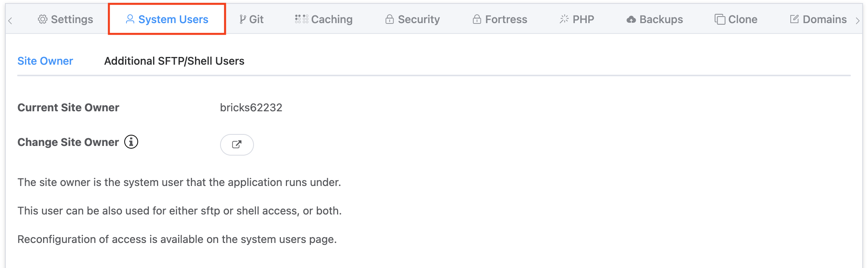
Task: Switch to the Additional SFTP/Shell Users tab
Action: [174, 60]
